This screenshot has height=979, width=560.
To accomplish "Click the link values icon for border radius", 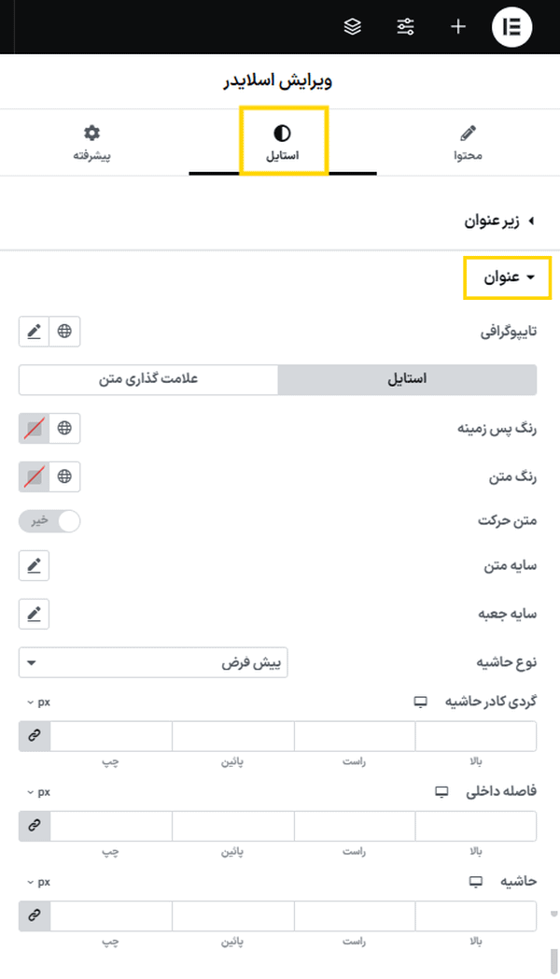I will pos(34,735).
